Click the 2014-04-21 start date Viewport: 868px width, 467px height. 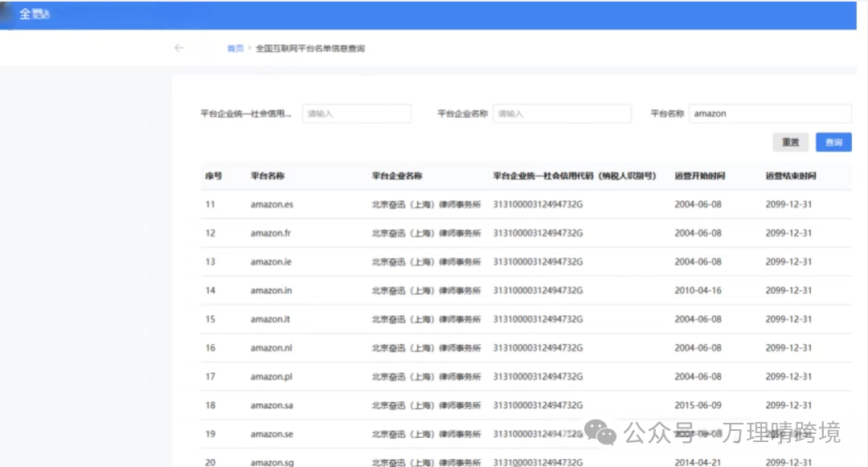(698, 462)
